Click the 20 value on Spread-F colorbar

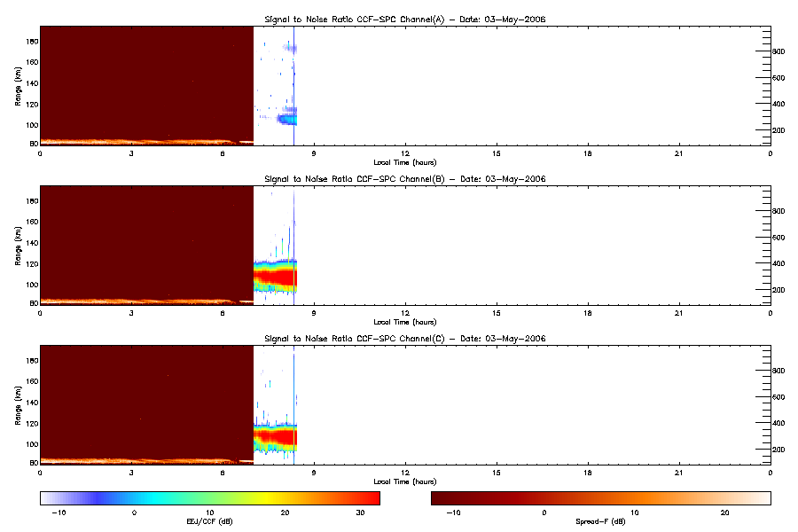pos(724,512)
